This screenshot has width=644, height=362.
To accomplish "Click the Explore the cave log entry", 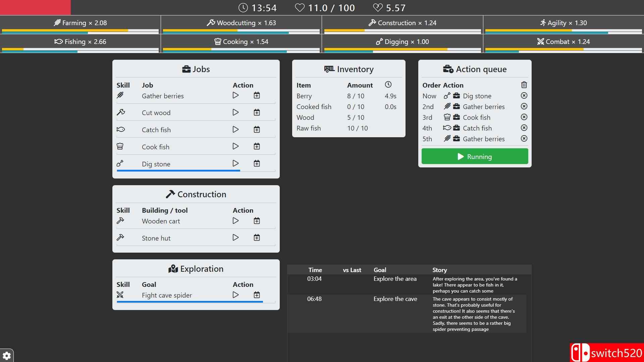I will click(395, 299).
